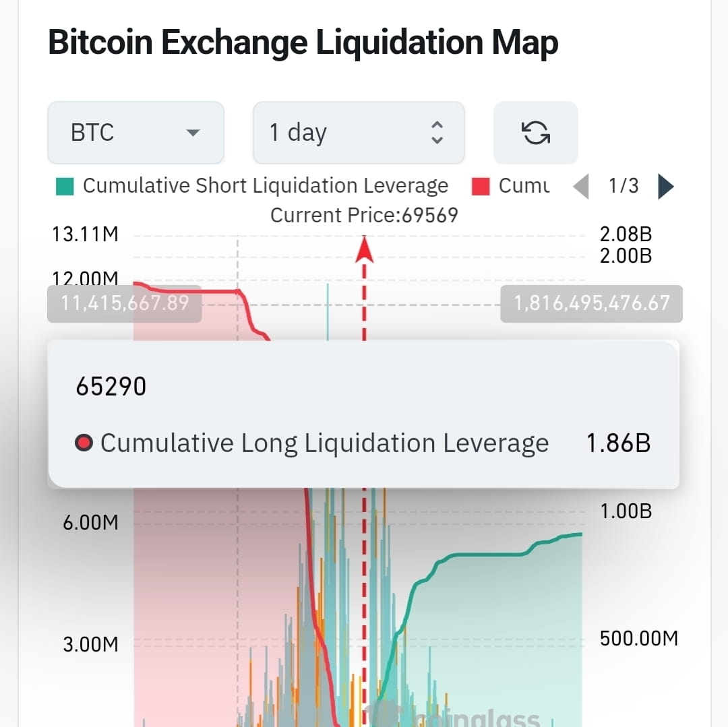Image resolution: width=728 pixels, height=727 pixels.
Task: Click the Current Price:69569 label
Action: [x=364, y=214]
